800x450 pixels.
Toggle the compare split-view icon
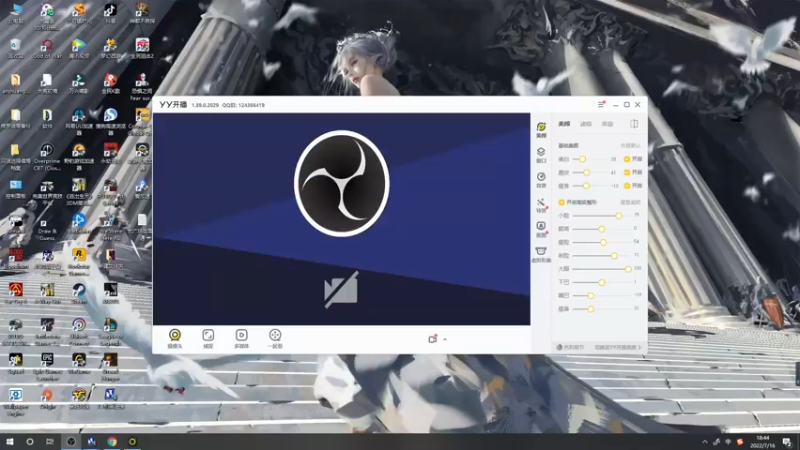pos(634,123)
